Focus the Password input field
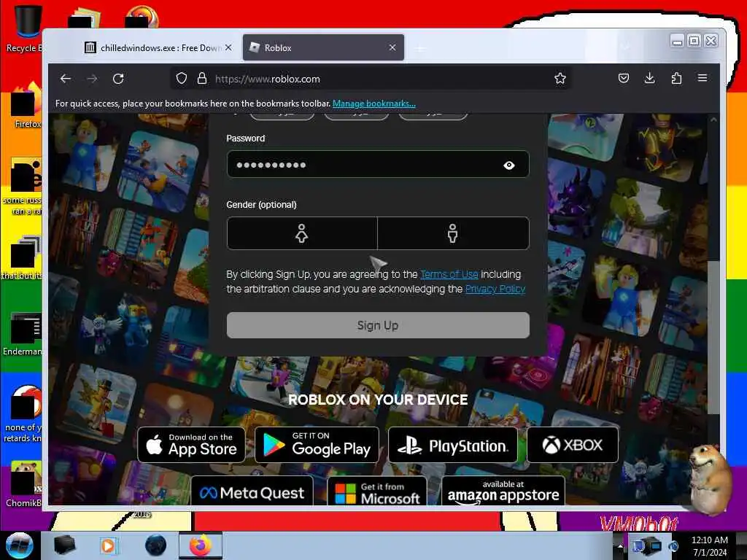 (378, 164)
